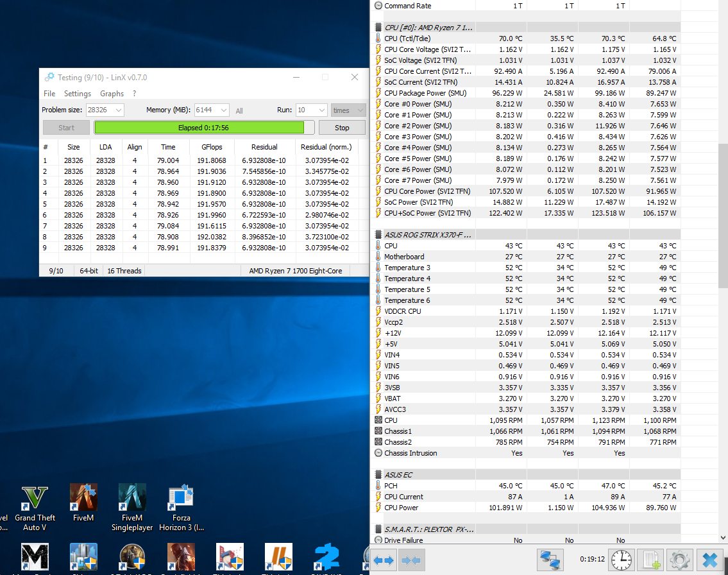Open the File menu in LinX

pos(49,93)
